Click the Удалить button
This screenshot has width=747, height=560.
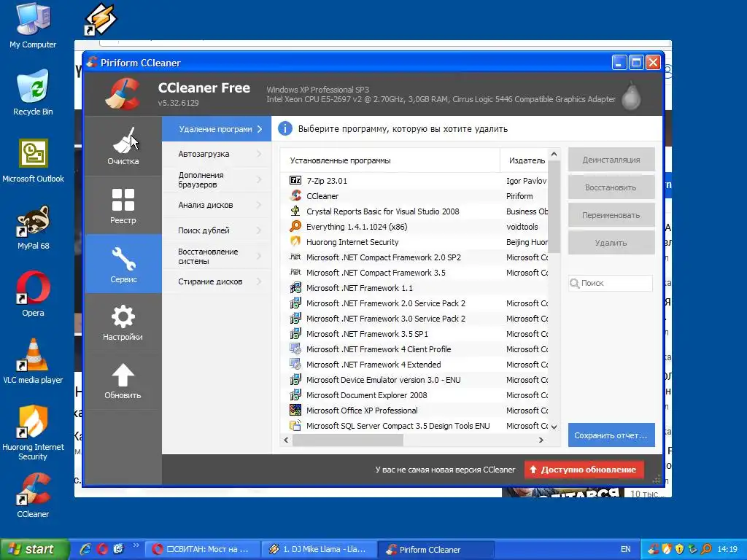click(611, 242)
